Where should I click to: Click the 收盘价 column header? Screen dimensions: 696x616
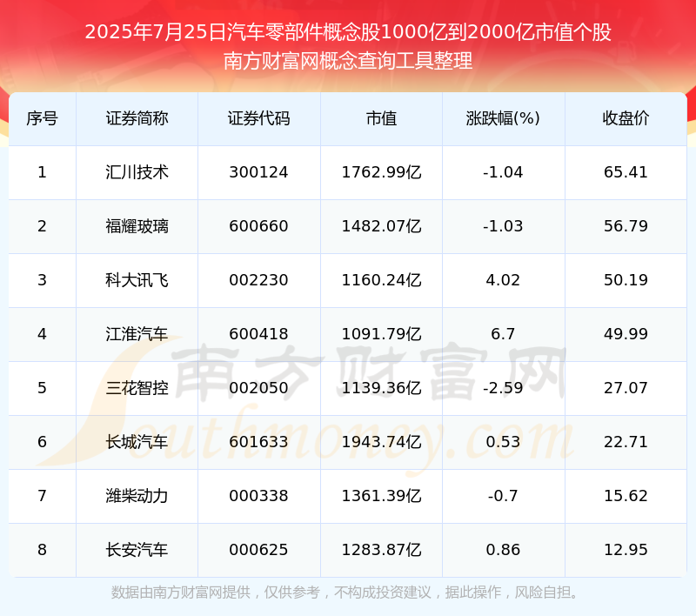[626, 118]
